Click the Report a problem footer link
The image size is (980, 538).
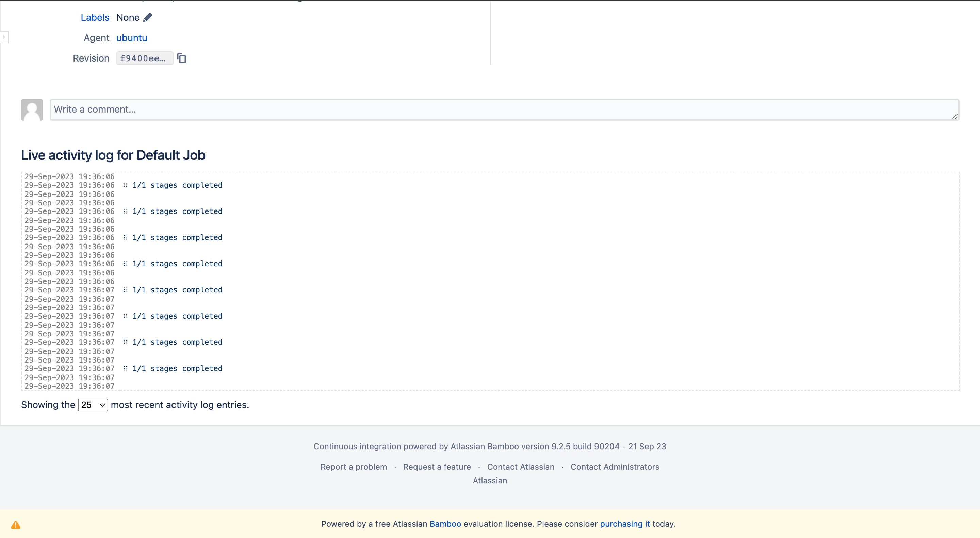354,467
